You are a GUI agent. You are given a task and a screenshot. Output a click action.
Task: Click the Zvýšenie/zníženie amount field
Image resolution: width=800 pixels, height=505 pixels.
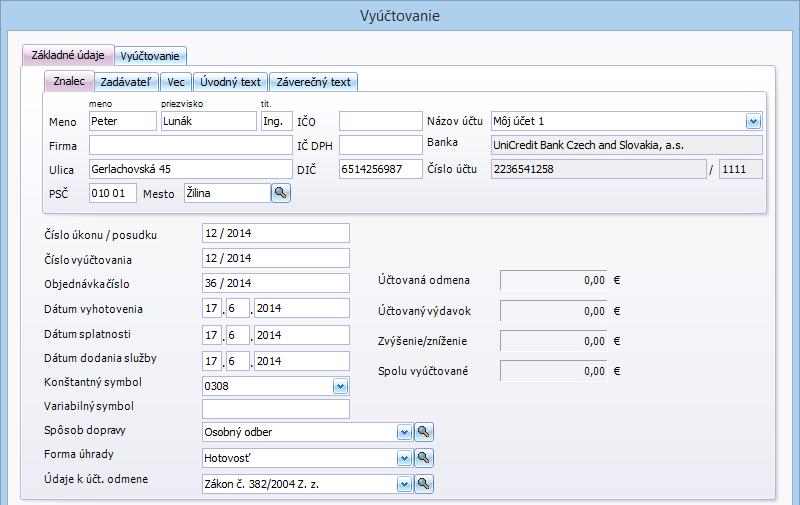click(x=554, y=341)
